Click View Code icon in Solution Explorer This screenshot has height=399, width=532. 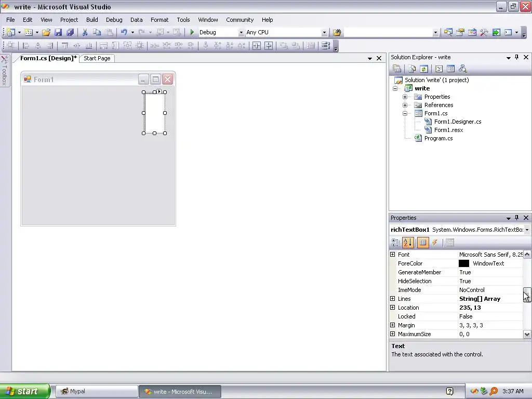click(x=438, y=69)
